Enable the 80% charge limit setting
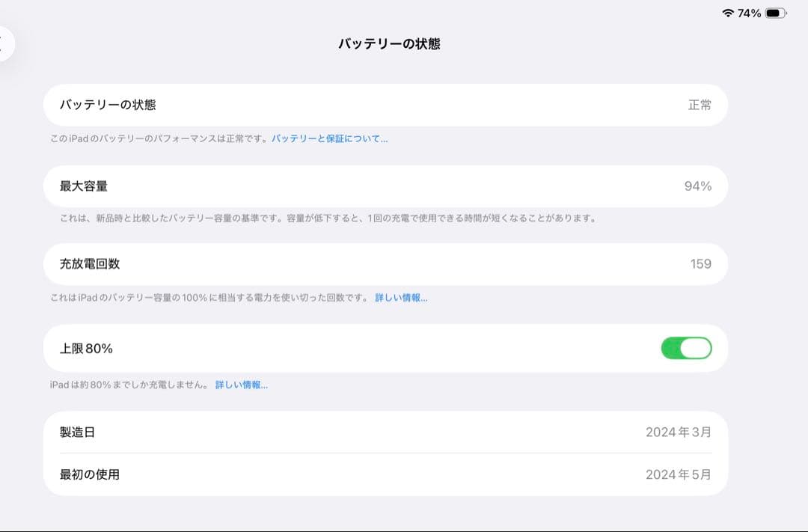808x532 pixels. (x=685, y=348)
